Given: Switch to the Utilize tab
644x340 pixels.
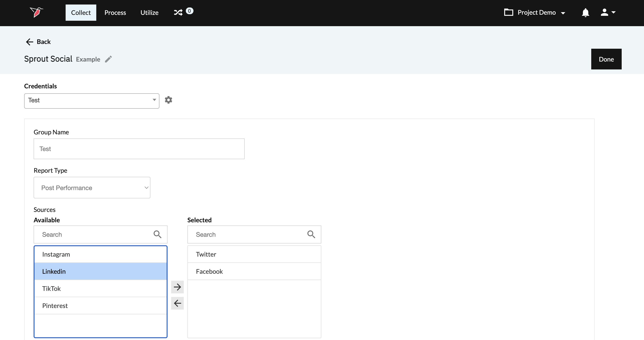Looking at the screenshot, I should pyautogui.click(x=149, y=12).
